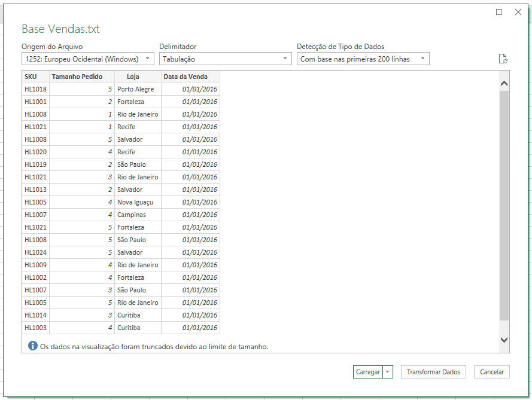
Task: Click the refresh preview file icon
Action: (503, 59)
